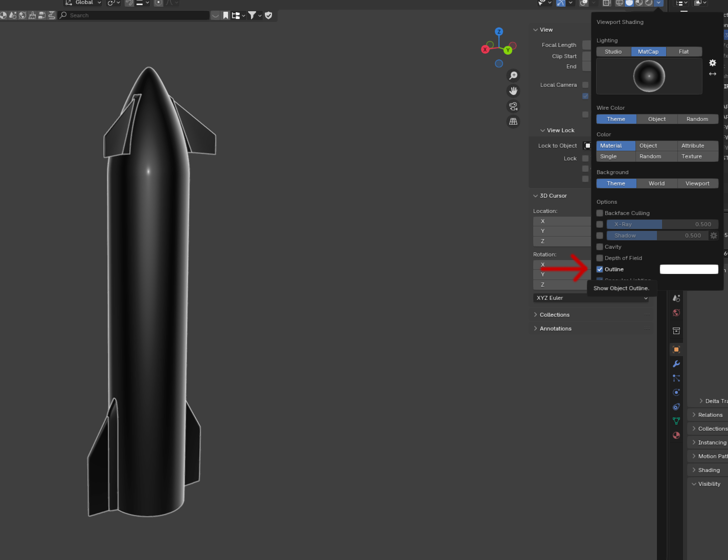The image size is (728, 560).
Task: Click the X-Ray alpha slider
Action: click(x=663, y=224)
